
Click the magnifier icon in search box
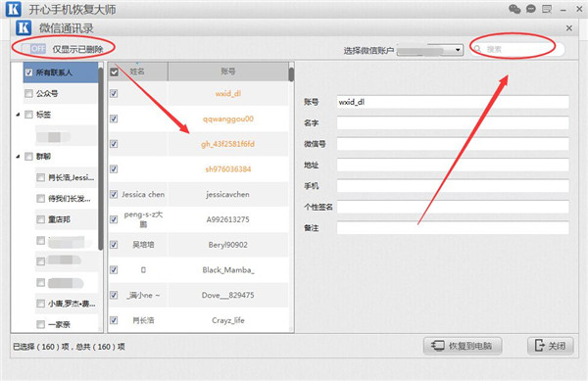pyautogui.click(x=477, y=49)
